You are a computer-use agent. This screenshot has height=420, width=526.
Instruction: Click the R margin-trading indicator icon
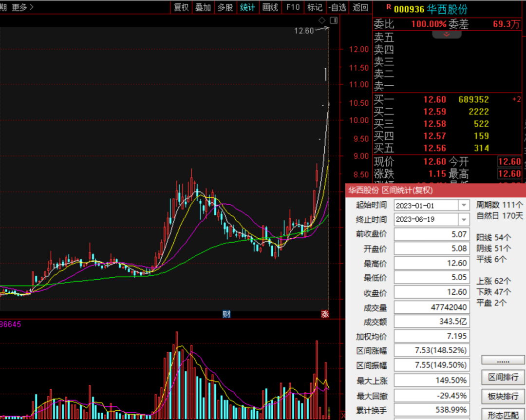[x=389, y=7]
